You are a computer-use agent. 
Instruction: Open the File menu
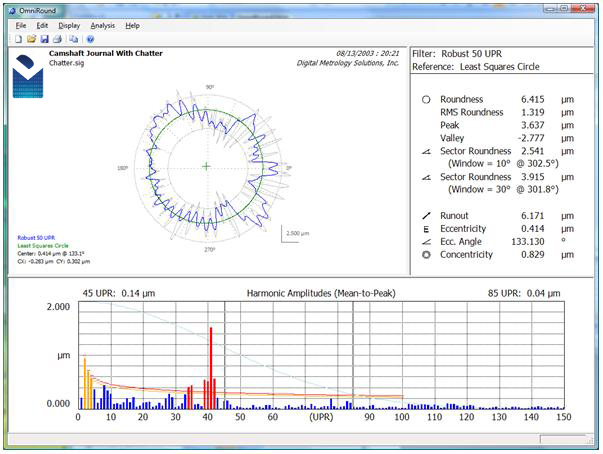coord(21,26)
